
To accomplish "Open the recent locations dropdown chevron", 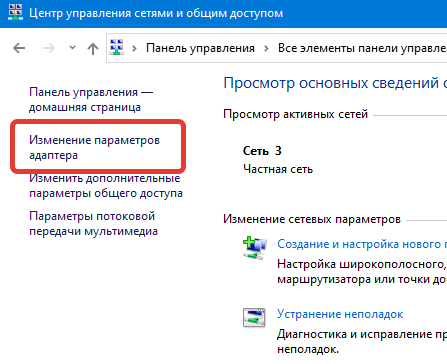I will pyautogui.click(x=72, y=48).
